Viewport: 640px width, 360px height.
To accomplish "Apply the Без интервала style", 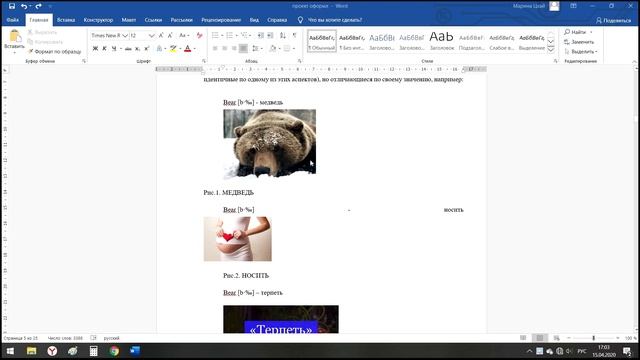I will pyautogui.click(x=352, y=41).
